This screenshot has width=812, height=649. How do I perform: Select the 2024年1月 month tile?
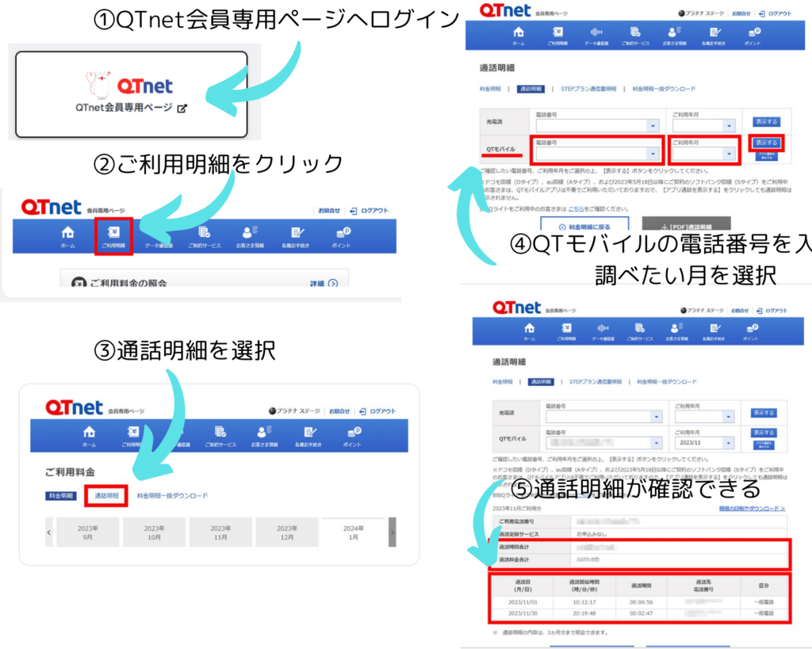click(x=353, y=533)
